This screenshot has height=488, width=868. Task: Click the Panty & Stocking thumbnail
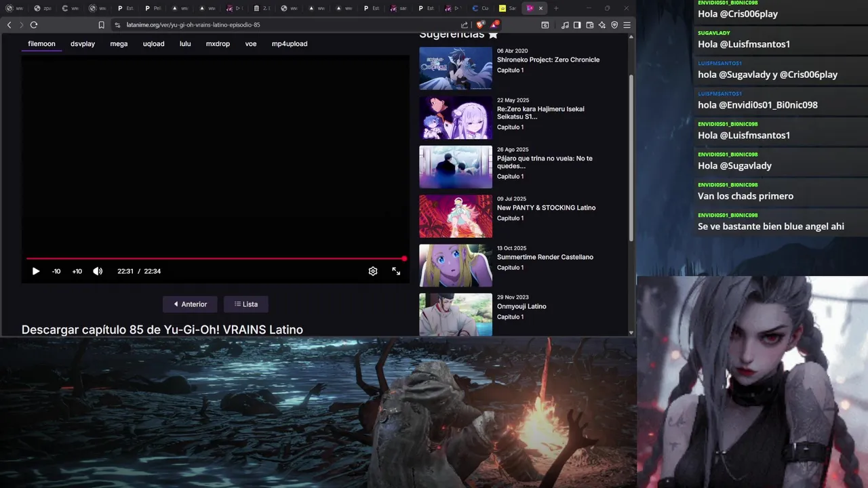[x=456, y=216]
